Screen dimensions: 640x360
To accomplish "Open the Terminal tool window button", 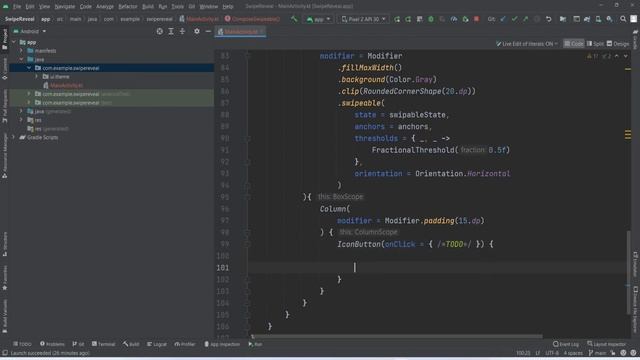I will click(104, 344).
